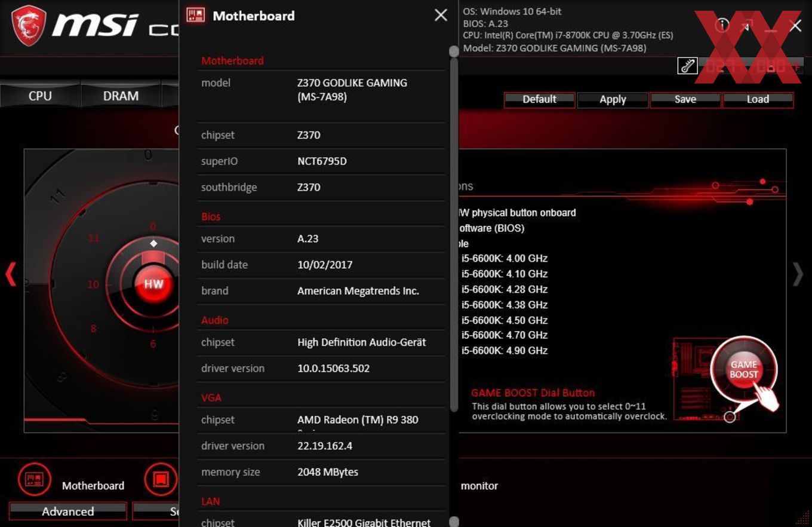Select red level 11 on the inner dial
Viewport: 812px width, 527px height.
93,238
